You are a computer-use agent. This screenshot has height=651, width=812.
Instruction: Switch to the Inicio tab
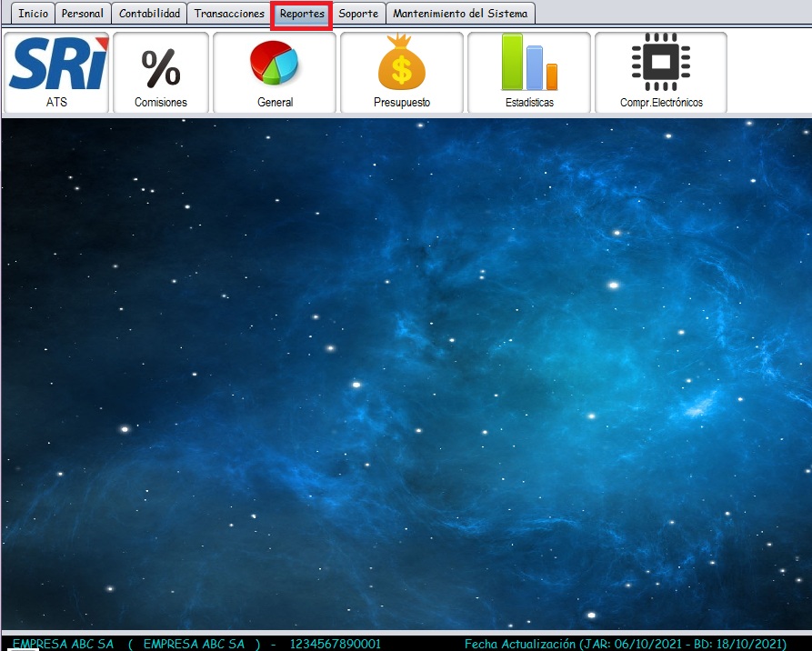33,14
